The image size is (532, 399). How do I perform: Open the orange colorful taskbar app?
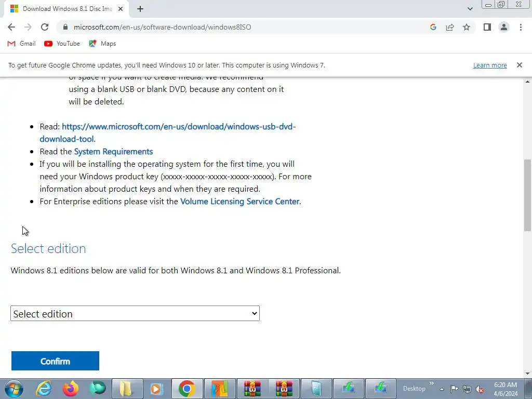pyautogui.click(x=219, y=389)
